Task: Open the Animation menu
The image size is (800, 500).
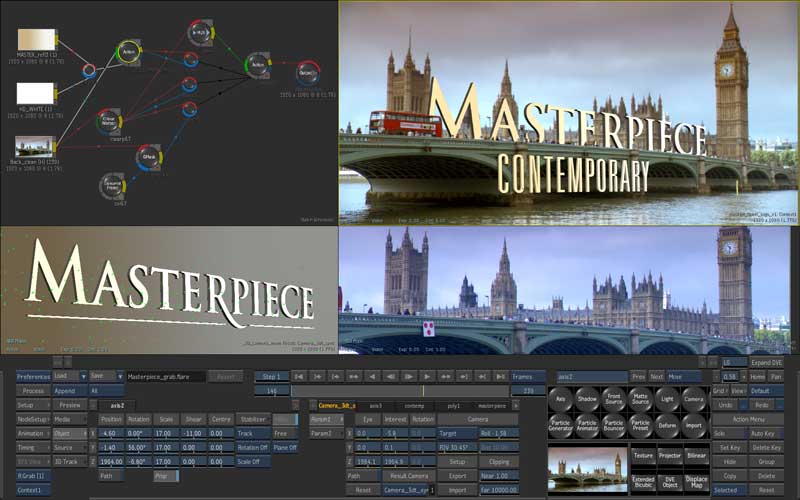Action: point(33,433)
